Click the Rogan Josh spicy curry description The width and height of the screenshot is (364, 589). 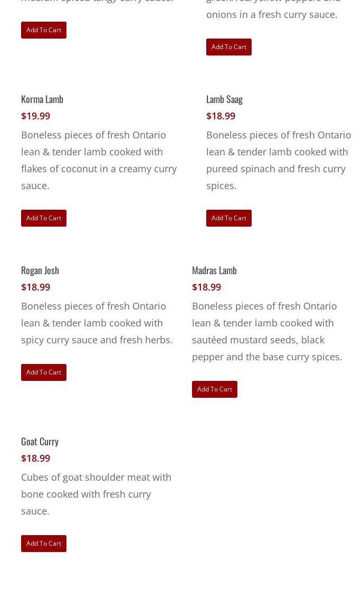pos(97,323)
